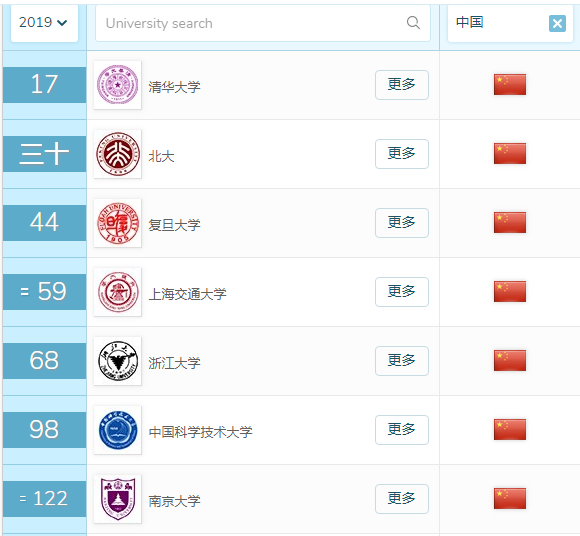
Task: Select the rank 17 cell
Action: (44, 85)
